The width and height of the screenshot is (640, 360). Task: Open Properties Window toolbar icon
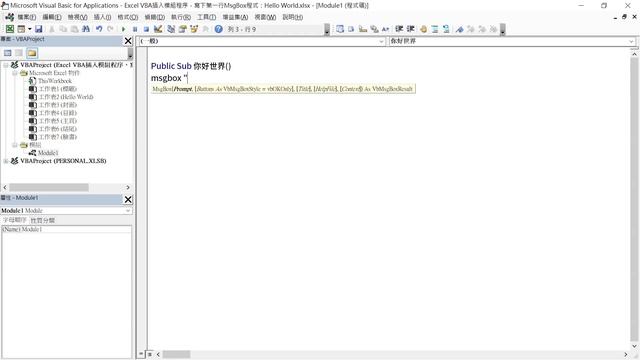point(182,29)
